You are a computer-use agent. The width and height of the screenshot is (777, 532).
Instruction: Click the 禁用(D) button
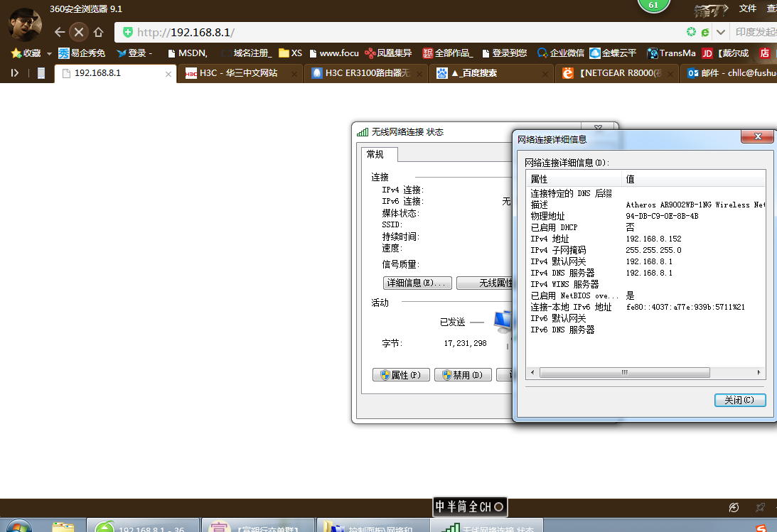[x=463, y=375]
